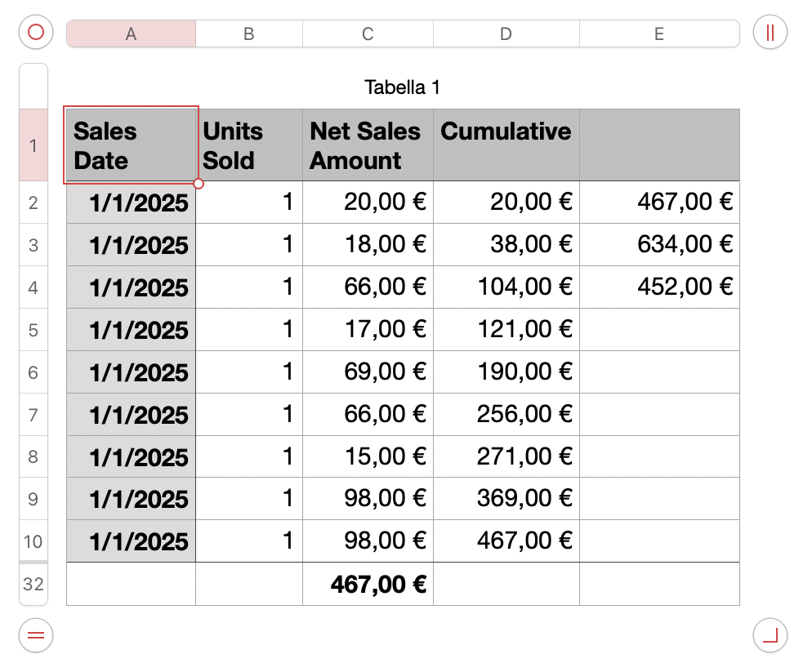Image resolution: width=812 pixels, height=663 pixels.
Task: Select column D header tab
Action: click(x=506, y=33)
